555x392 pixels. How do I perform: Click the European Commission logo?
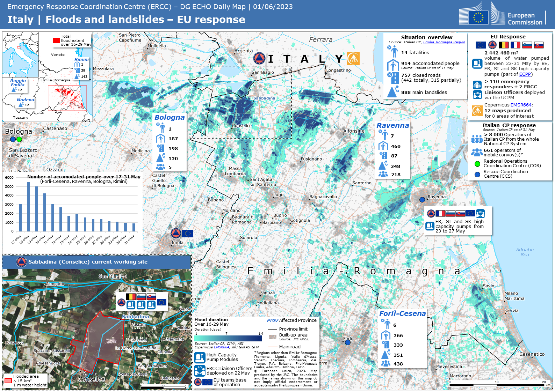[502, 14]
